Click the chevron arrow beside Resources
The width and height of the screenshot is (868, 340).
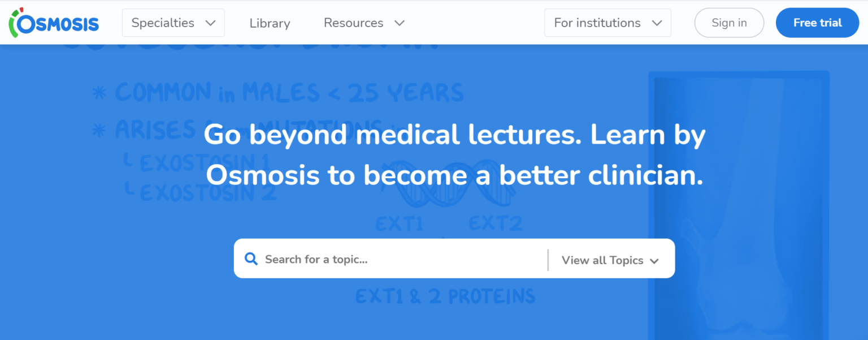click(400, 23)
